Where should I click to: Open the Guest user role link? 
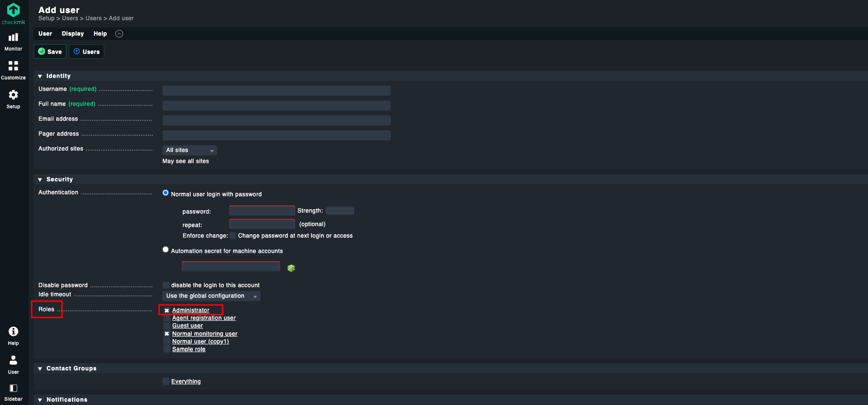pos(187,326)
